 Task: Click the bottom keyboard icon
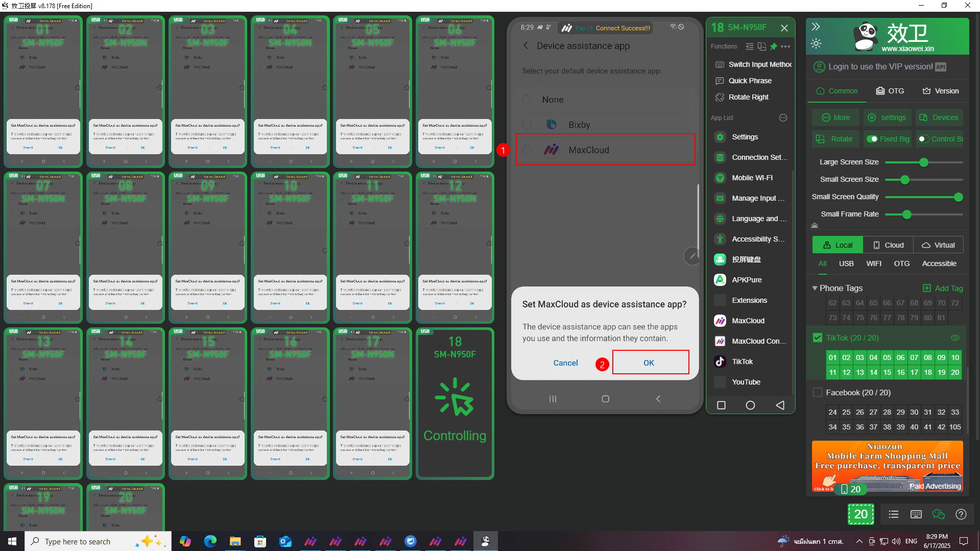click(916, 514)
